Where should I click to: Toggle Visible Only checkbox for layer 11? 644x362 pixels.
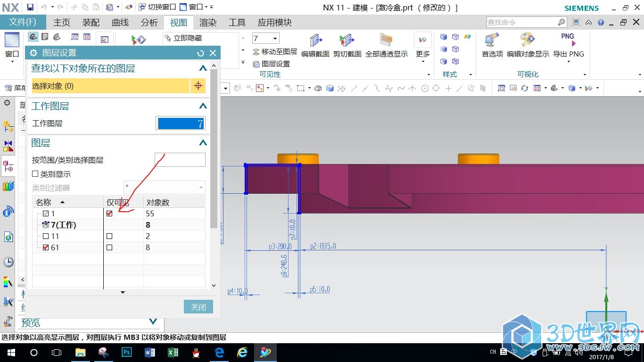109,236
